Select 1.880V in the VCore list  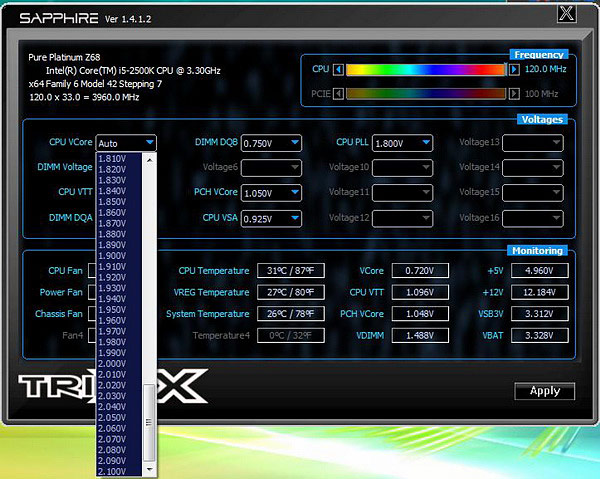click(119, 234)
